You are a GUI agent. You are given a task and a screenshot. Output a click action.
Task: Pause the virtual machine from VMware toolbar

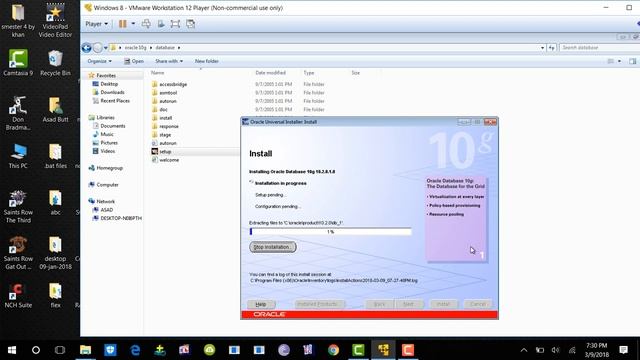click(122, 24)
